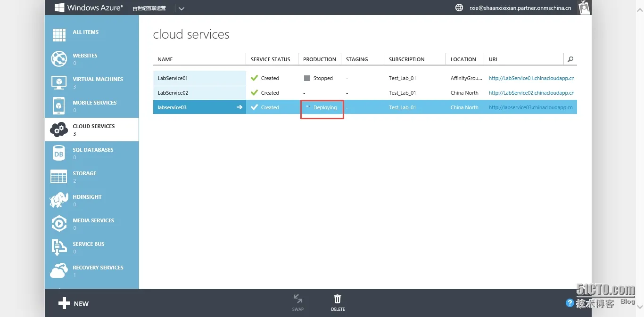Open the LabService01.chinacloudapp.cn link
Screen dimensions: 644x317
coord(531,78)
